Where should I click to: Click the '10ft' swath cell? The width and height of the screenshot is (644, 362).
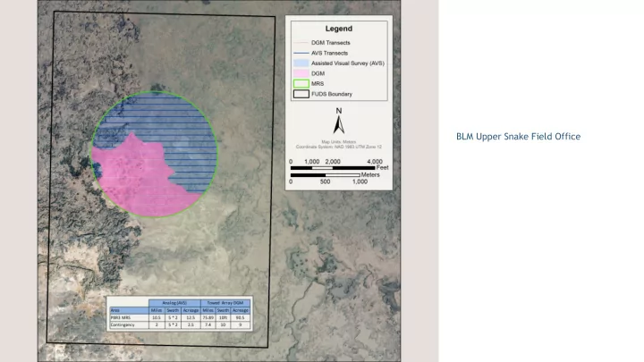(x=223, y=317)
